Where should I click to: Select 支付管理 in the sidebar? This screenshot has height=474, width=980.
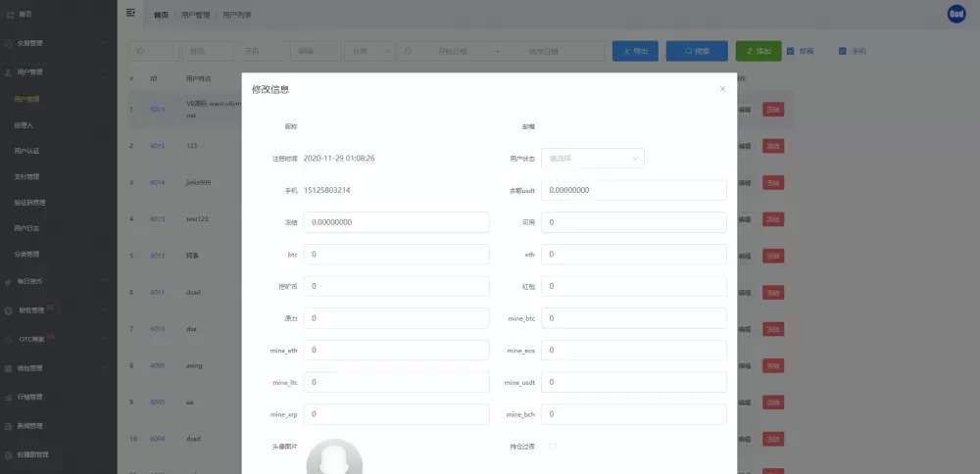pyautogui.click(x=27, y=177)
